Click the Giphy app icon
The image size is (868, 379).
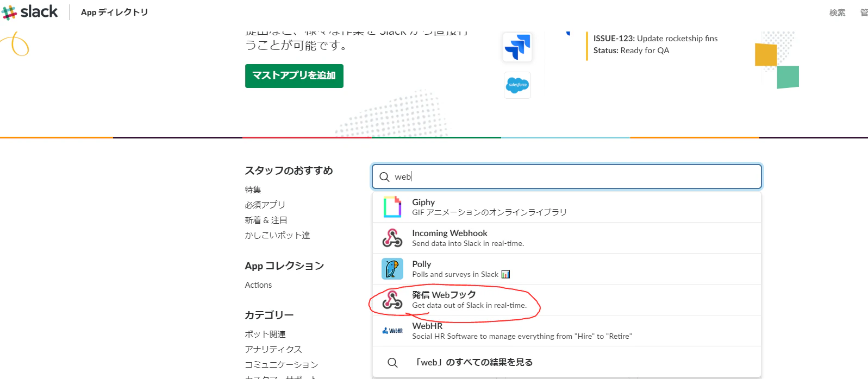click(x=392, y=207)
